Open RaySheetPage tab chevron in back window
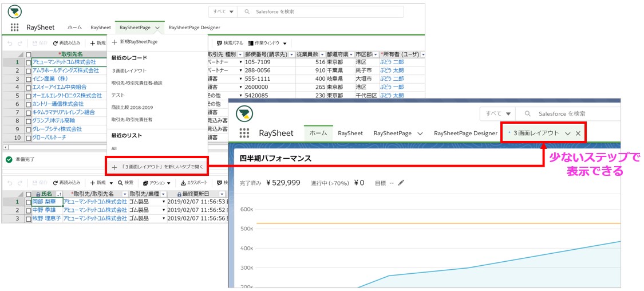Image resolution: width=644 pixels, height=291 pixels. pyautogui.click(x=157, y=27)
